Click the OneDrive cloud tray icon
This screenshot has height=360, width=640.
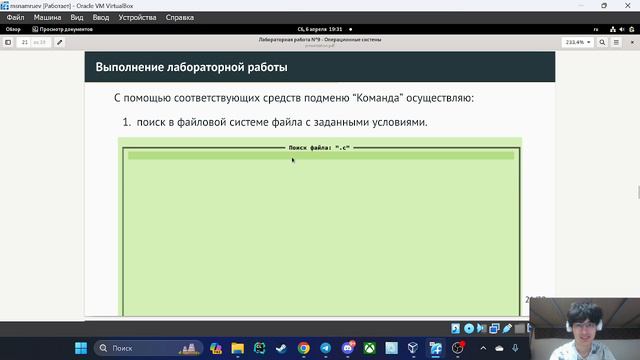tap(499, 348)
